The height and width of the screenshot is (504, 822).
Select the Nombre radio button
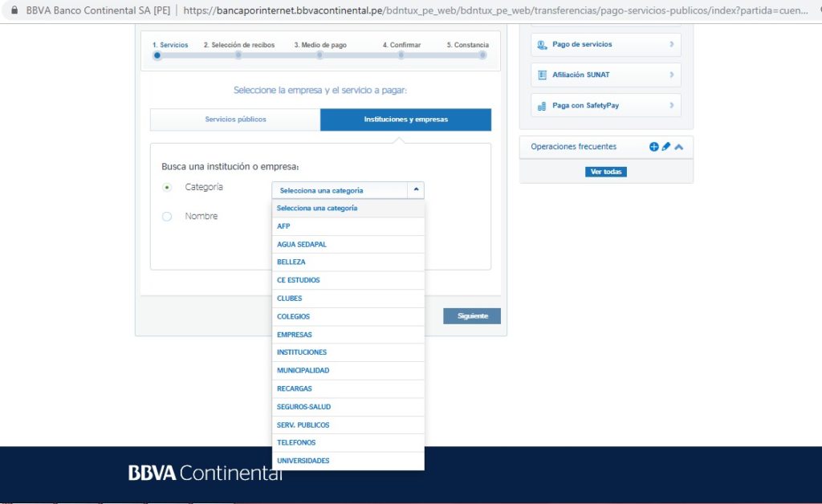[167, 217]
